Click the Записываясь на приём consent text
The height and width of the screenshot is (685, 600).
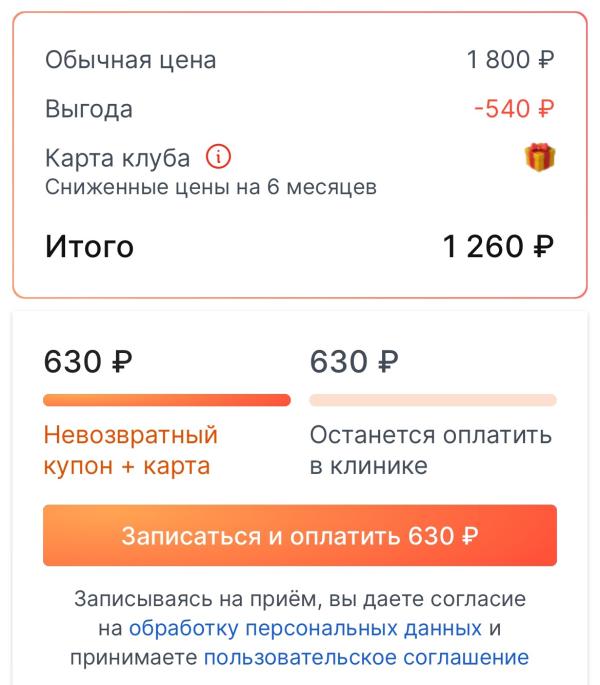[299, 600]
